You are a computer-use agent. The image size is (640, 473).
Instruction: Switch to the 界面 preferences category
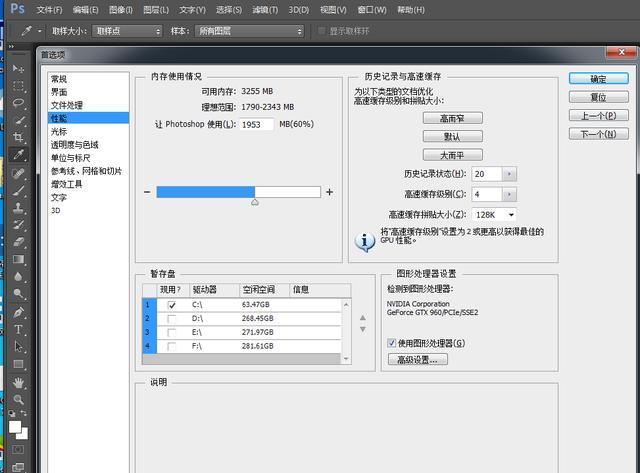pyautogui.click(x=60, y=92)
